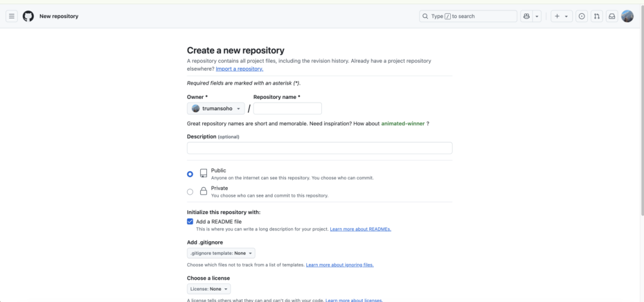The height and width of the screenshot is (302, 644).
Task: Expand the Owner trumansoho dropdown
Action: (x=216, y=108)
